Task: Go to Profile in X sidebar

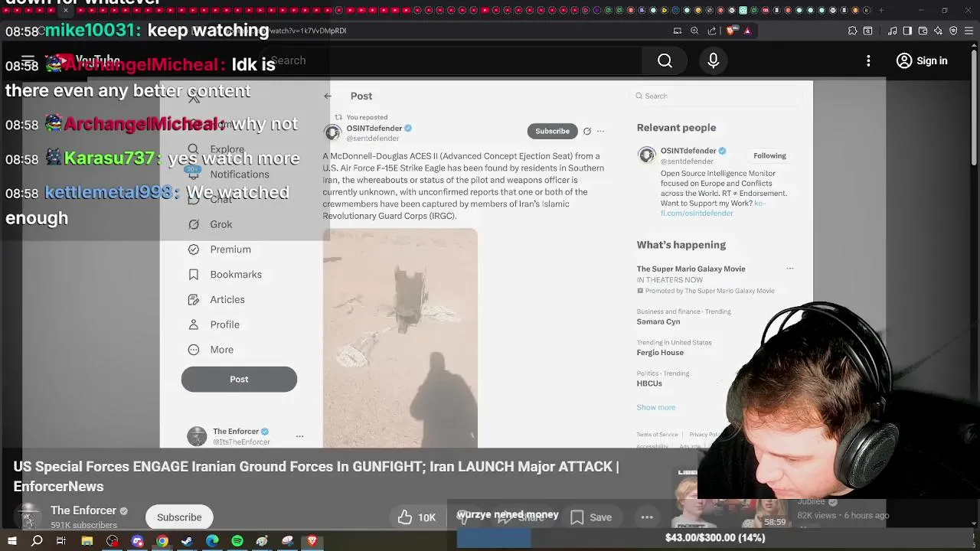Action: [214, 324]
